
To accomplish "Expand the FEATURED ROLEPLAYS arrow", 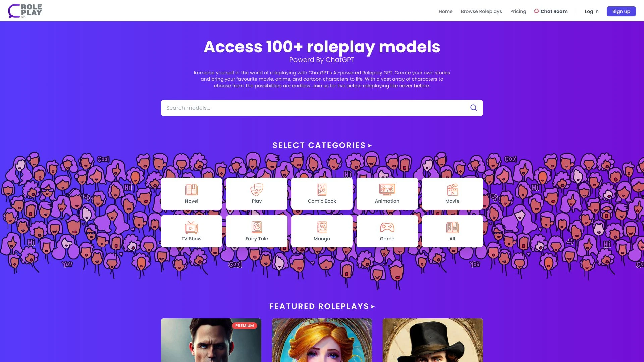I will click(x=372, y=307).
